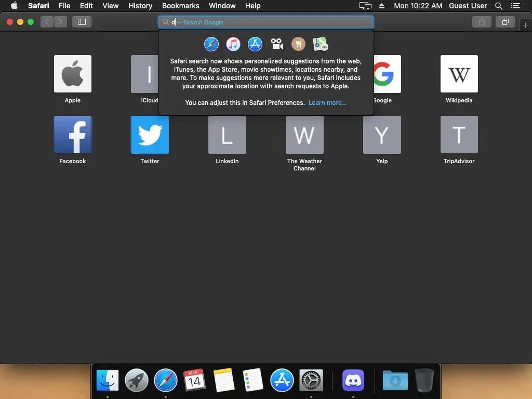Click the Search Google address field
Viewport: 532px width, 399px height.
click(266, 22)
